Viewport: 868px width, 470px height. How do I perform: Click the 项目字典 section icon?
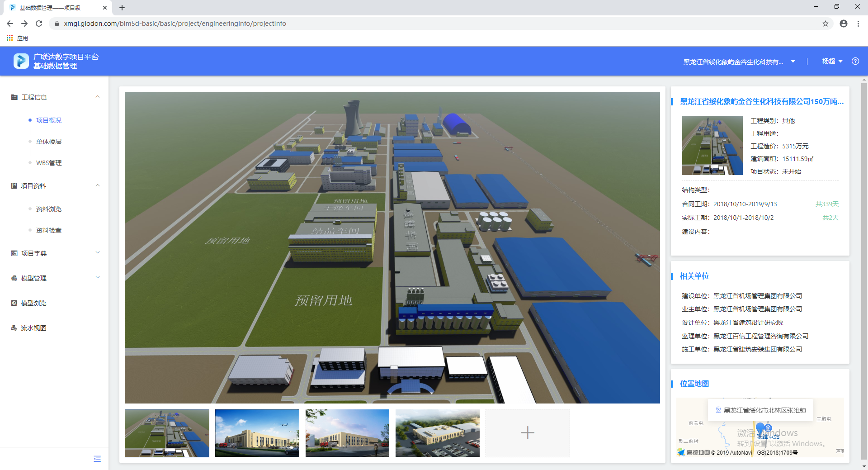[x=14, y=253]
